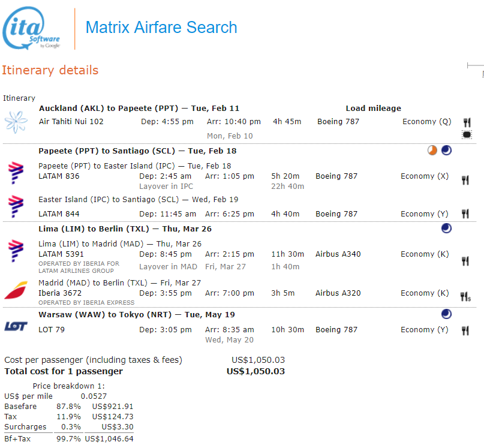The width and height of the screenshot is (484, 448).
Task: Click the Easter Island (IPC) to Santiago (SCL) leg
Action: click(139, 200)
